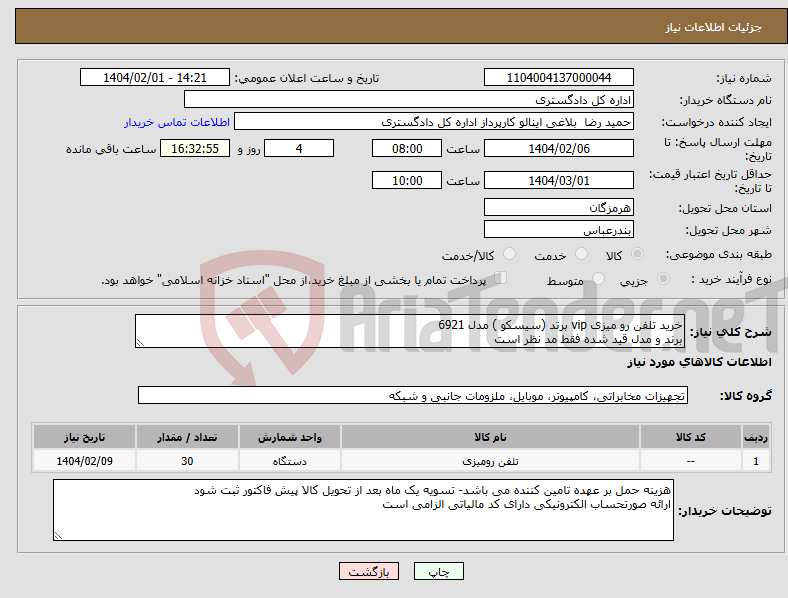Click the buyer name field اداره کل دادگستری

point(409,99)
